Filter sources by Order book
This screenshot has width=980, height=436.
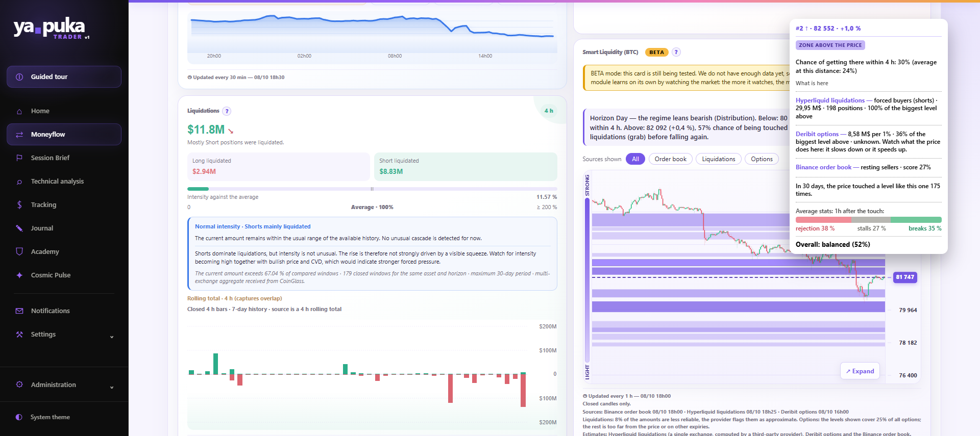tap(671, 159)
